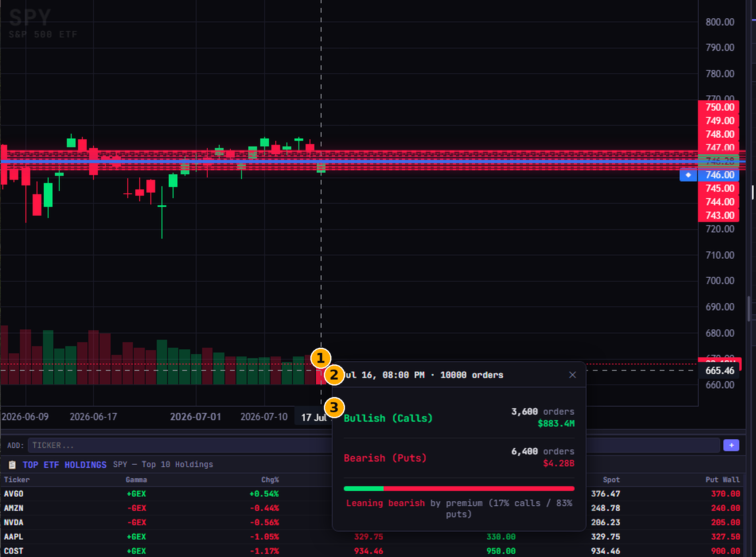Click the $4.28B puts premium value

point(559,463)
